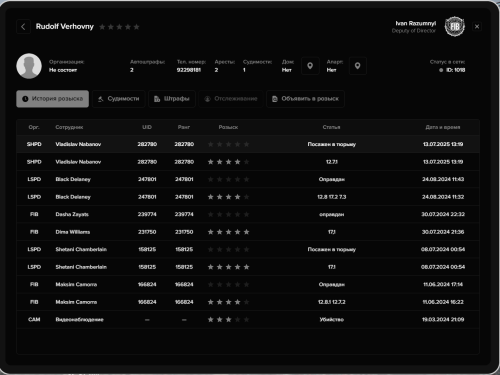Click employee name Dasha Zayats
The height and width of the screenshot is (375, 500).
tap(72, 214)
